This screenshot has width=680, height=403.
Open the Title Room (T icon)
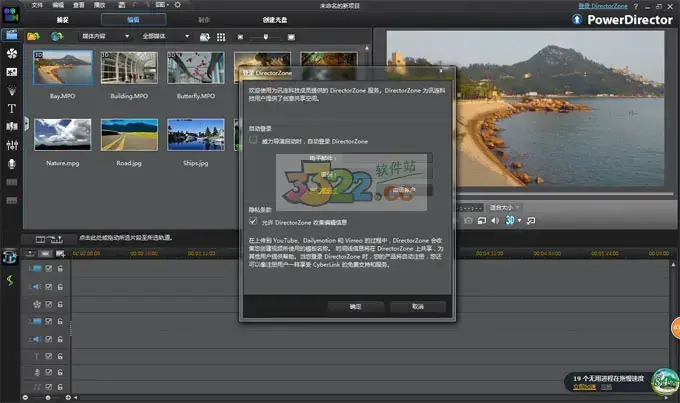coord(11,107)
